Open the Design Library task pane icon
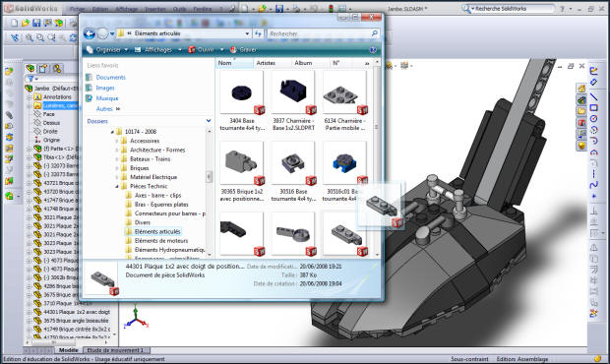 (581, 100)
